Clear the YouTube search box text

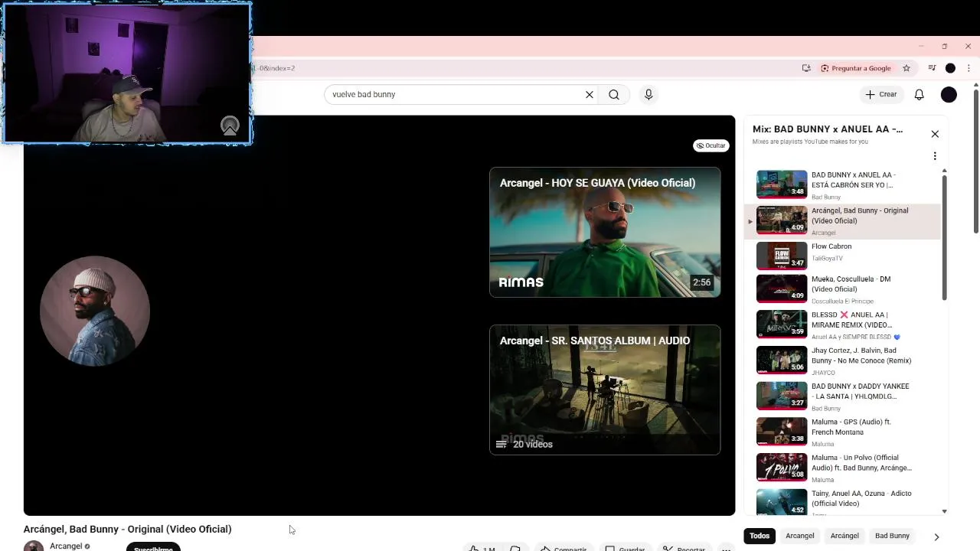click(590, 95)
